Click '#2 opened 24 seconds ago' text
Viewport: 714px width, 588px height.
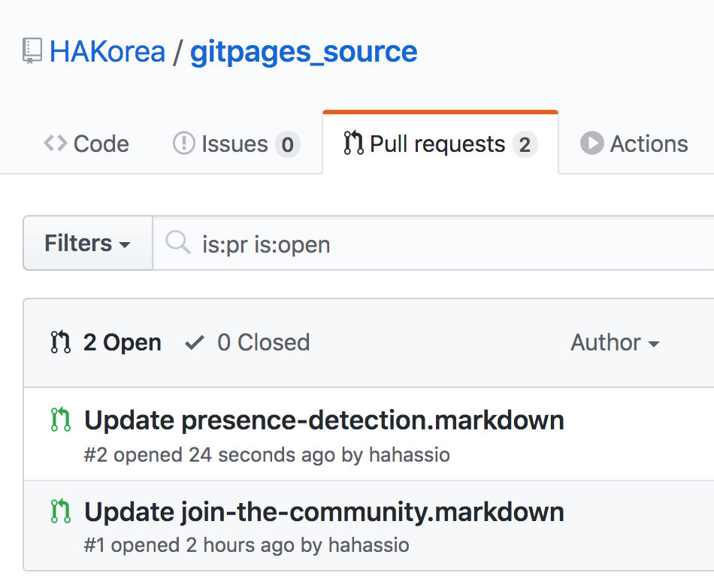tap(210, 455)
